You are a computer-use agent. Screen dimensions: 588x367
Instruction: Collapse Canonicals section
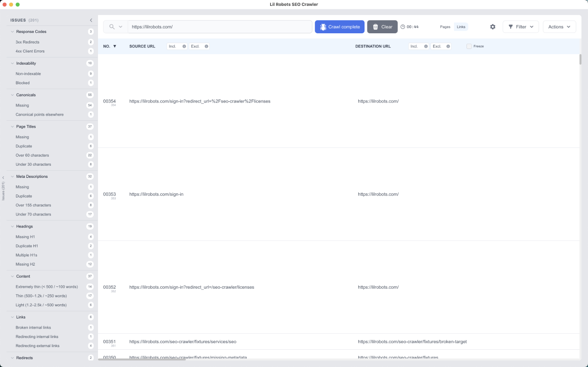point(13,95)
